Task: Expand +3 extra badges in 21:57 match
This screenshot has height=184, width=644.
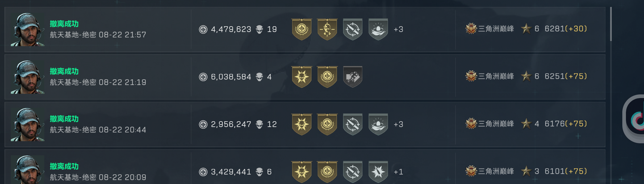Action: tap(398, 29)
